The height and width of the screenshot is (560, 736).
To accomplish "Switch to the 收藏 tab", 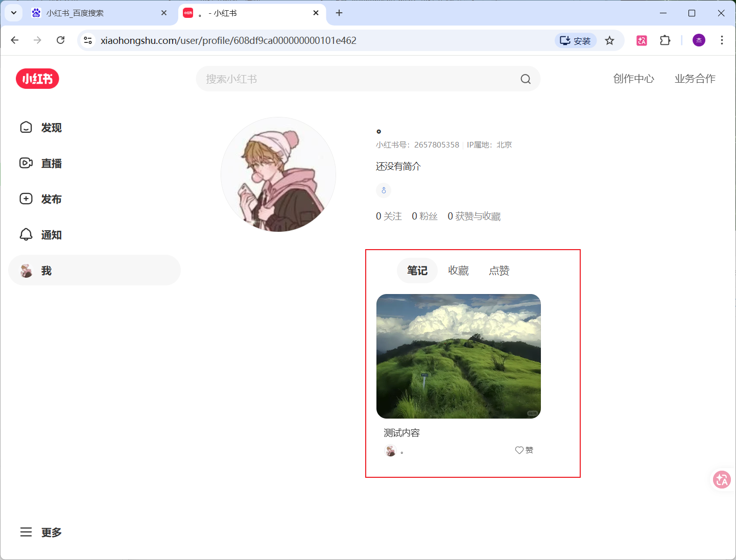I will (458, 271).
